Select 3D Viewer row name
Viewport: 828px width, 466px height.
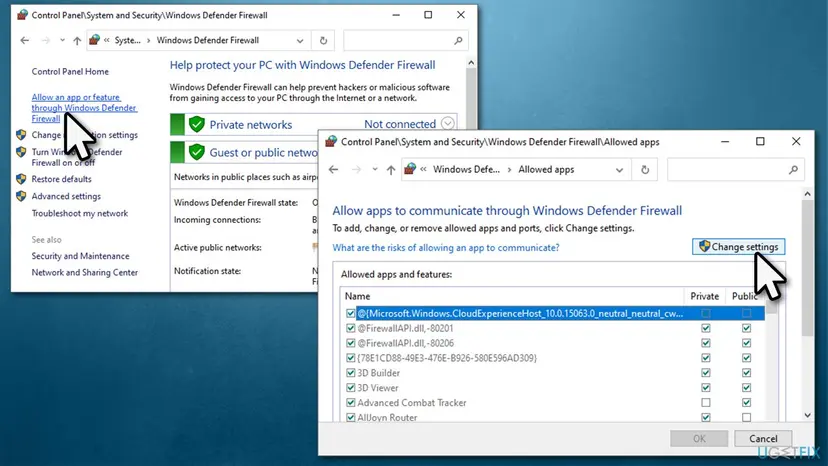[x=378, y=388]
